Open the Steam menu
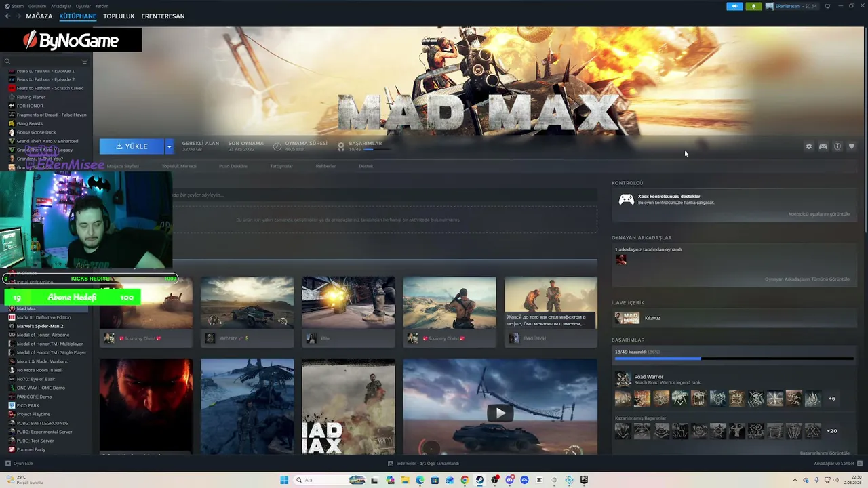 [x=17, y=6]
